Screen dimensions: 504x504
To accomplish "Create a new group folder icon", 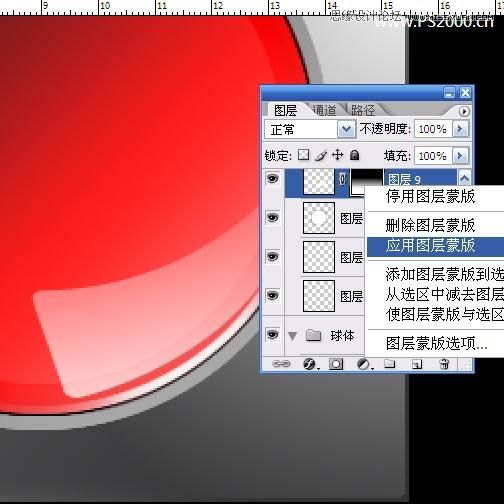I will pyautogui.click(x=389, y=364).
